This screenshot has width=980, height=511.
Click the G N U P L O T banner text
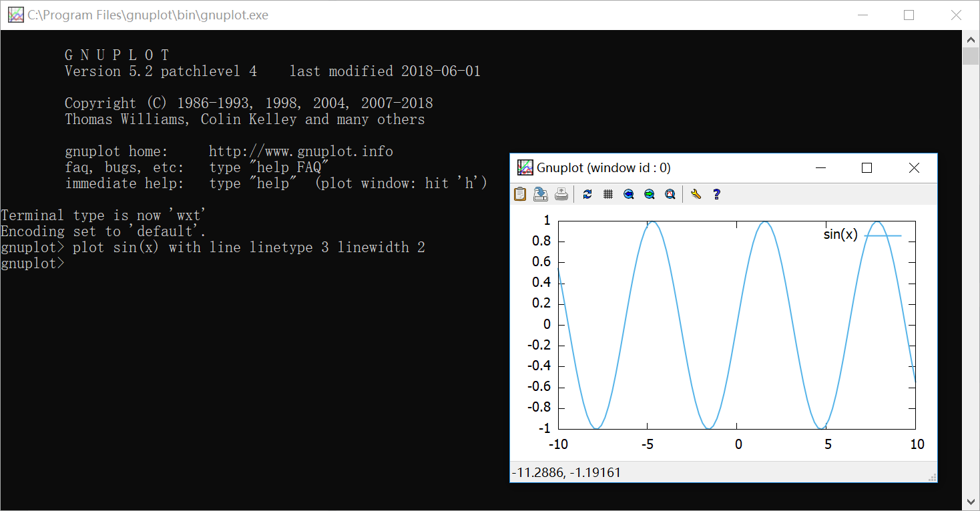[x=117, y=55]
